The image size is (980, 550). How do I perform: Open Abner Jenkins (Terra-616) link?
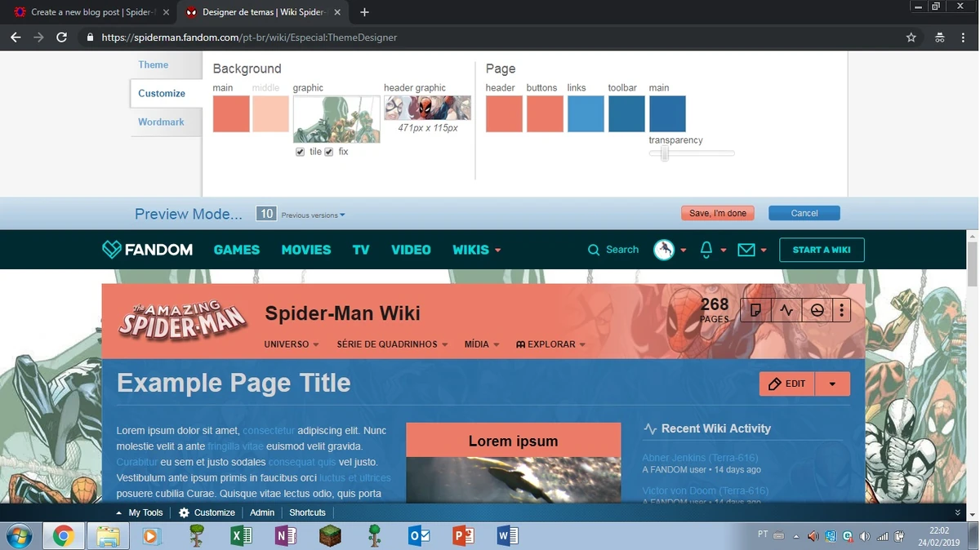point(699,458)
